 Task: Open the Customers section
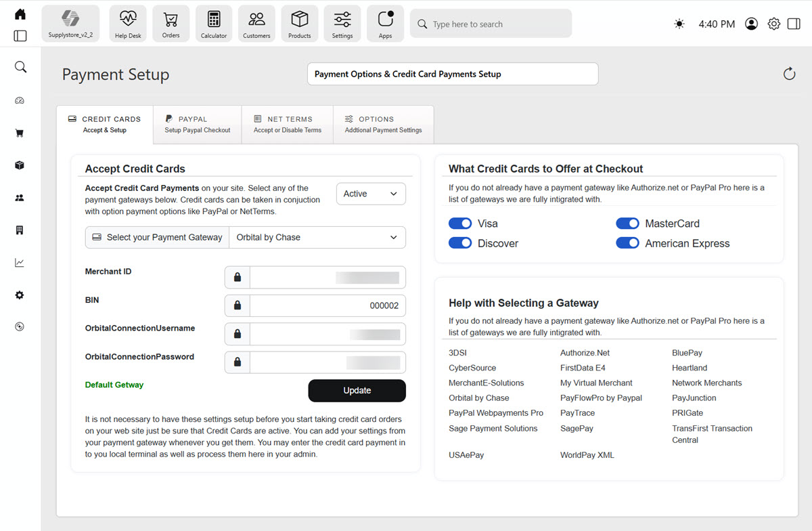point(256,24)
